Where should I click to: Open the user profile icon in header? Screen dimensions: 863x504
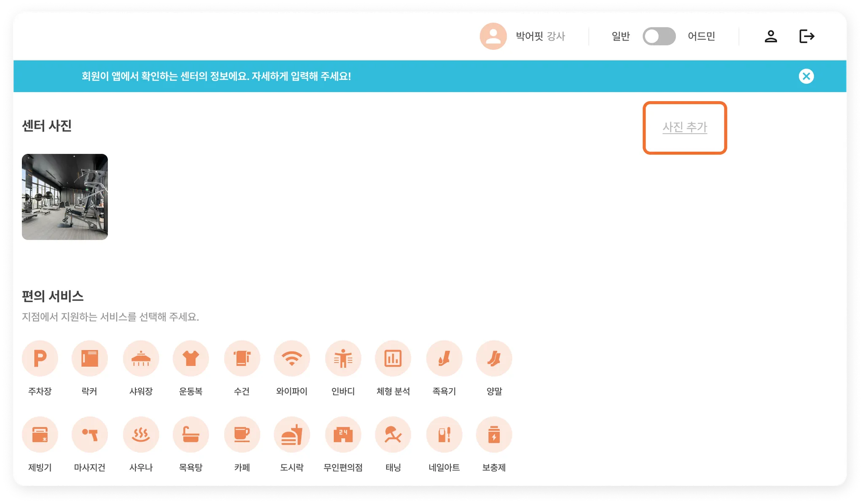click(771, 36)
